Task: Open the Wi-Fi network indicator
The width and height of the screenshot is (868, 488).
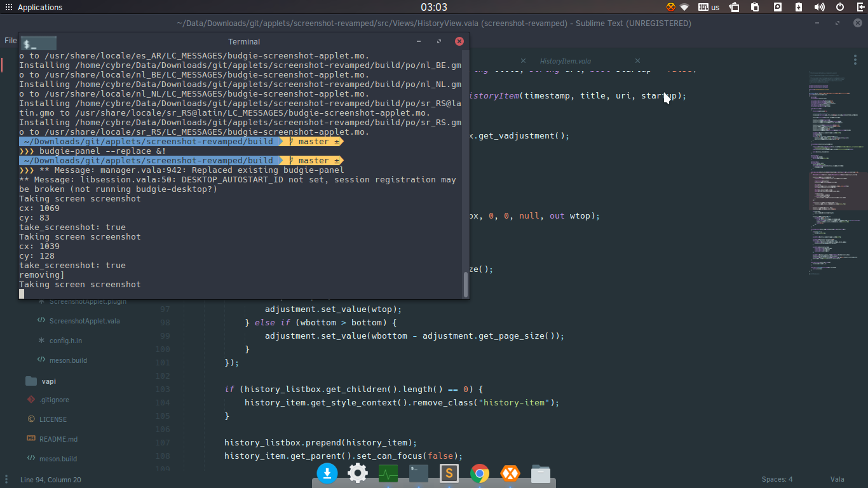Action: pyautogui.click(x=684, y=8)
